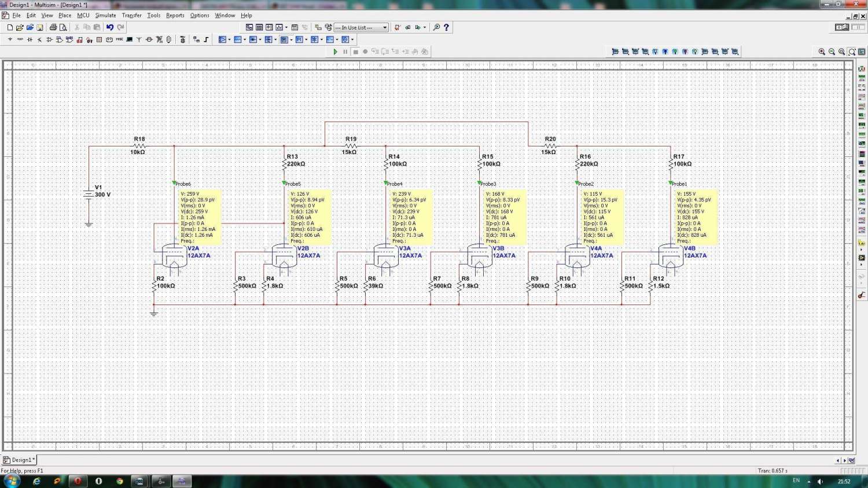Open the Transfer menu
This screenshot has width=868, height=488.
[x=131, y=16]
